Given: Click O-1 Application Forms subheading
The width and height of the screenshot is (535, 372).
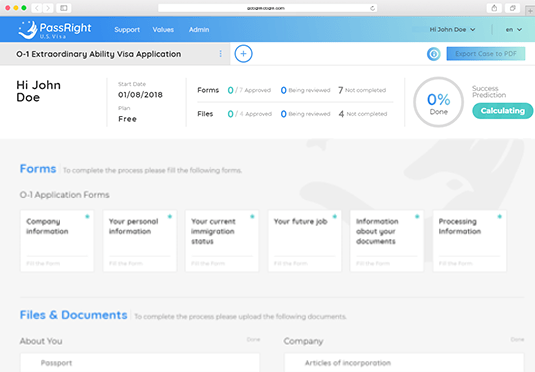Looking at the screenshot, I should click(64, 195).
